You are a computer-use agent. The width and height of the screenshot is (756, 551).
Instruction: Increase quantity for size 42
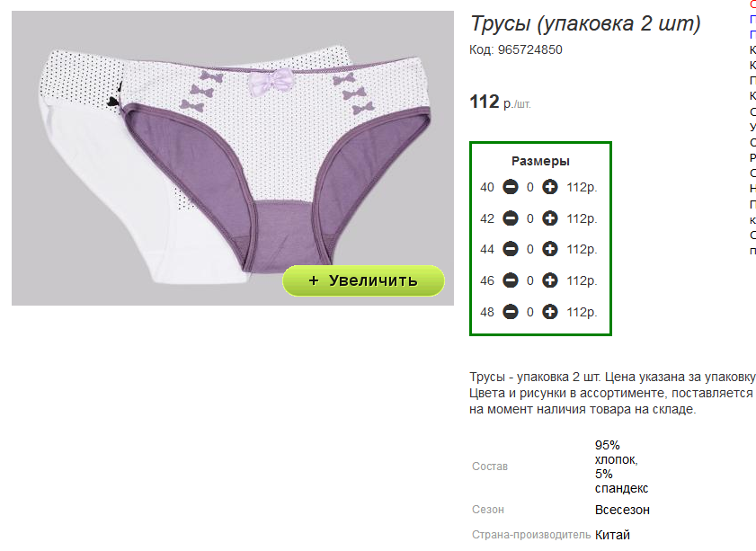click(x=549, y=218)
